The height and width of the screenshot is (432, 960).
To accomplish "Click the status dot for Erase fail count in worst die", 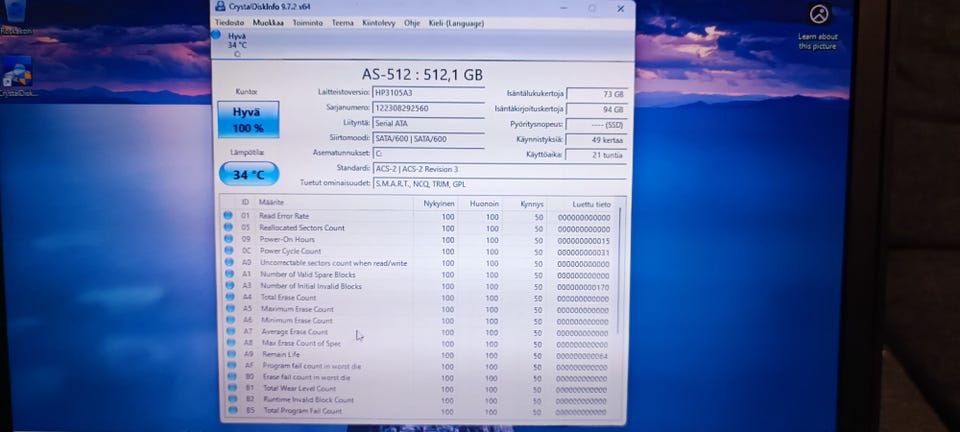I will (x=232, y=376).
